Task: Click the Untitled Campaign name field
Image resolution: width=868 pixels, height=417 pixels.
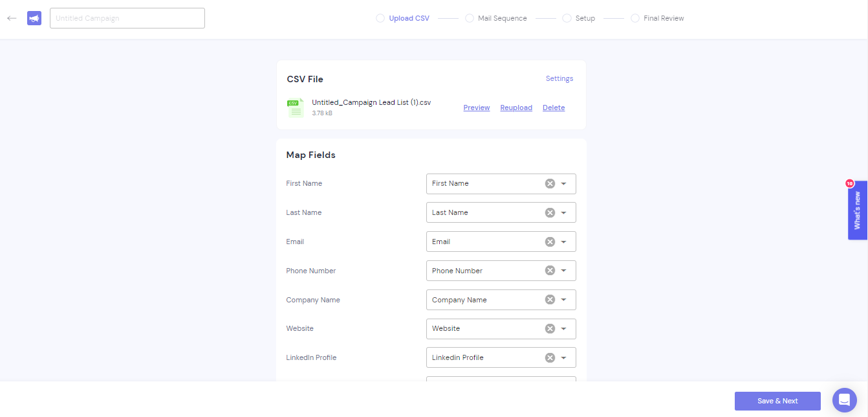Action: 127,18
